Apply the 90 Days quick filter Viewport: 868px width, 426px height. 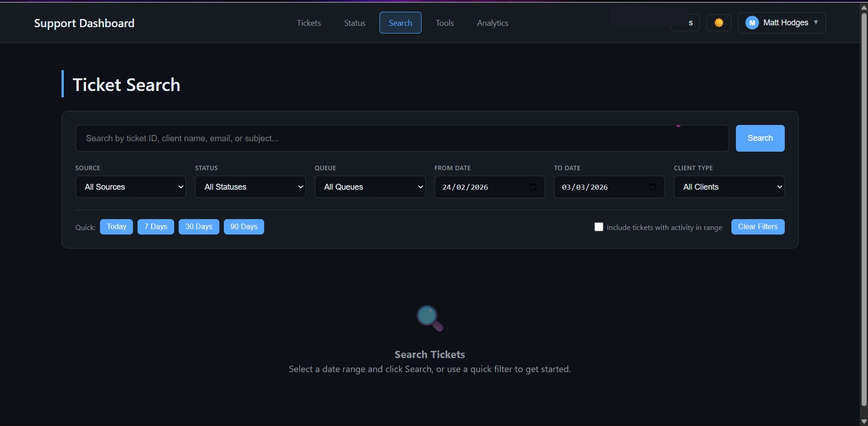[243, 226]
